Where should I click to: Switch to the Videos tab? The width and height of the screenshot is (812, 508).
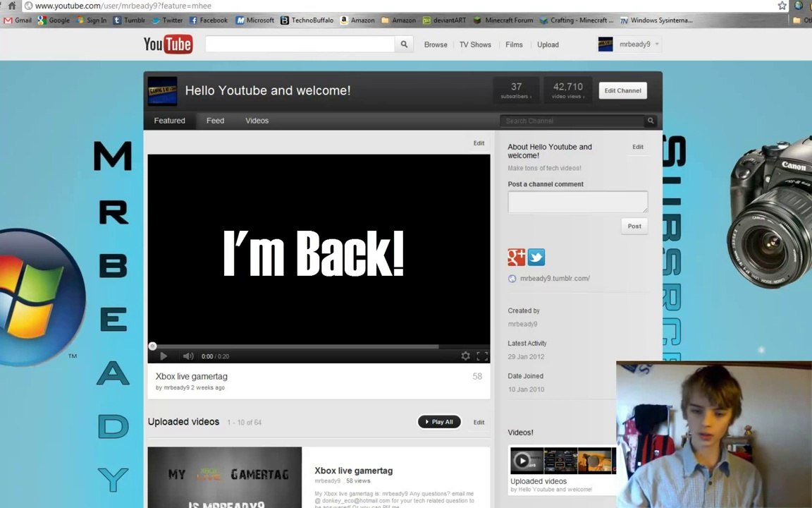click(257, 120)
